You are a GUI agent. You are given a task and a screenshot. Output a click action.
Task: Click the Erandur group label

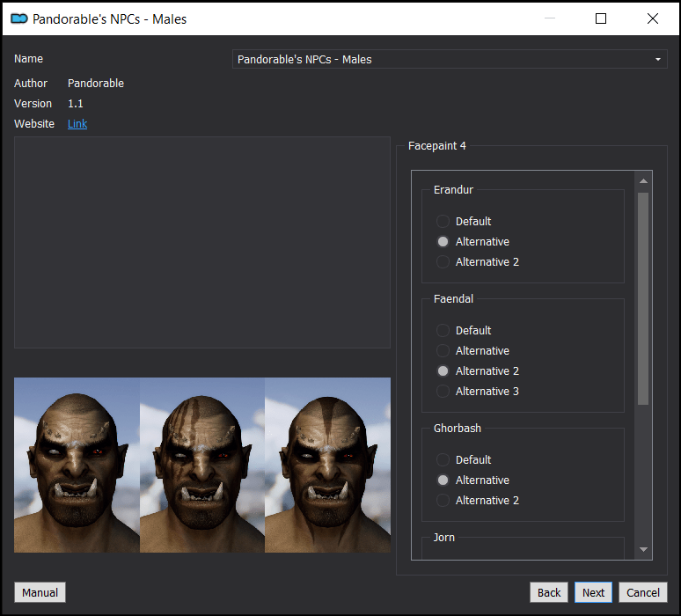point(453,190)
